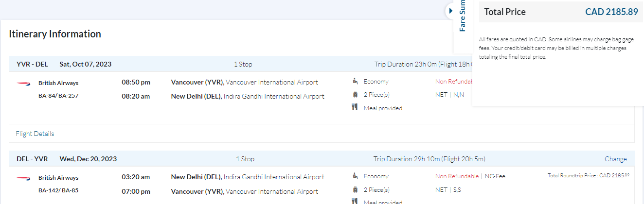Image resolution: width=644 pixels, height=204 pixels.
Task: Collapse the Fare Summary panel arrow
Action: coord(451,10)
